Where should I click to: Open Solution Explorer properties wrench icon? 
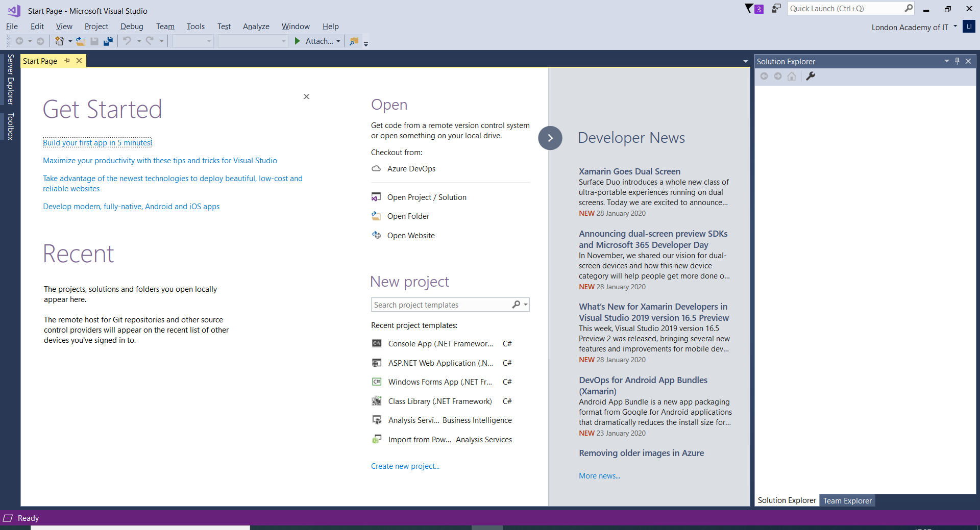811,76
